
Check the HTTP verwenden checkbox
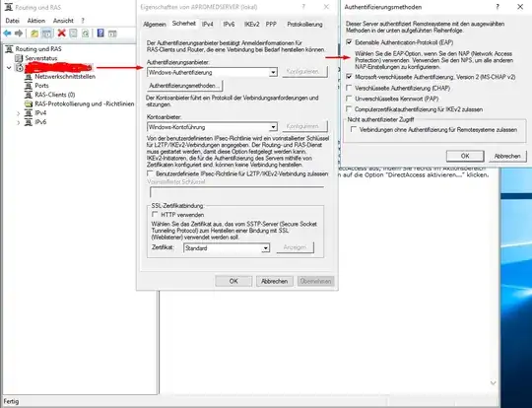click(155, 215)
